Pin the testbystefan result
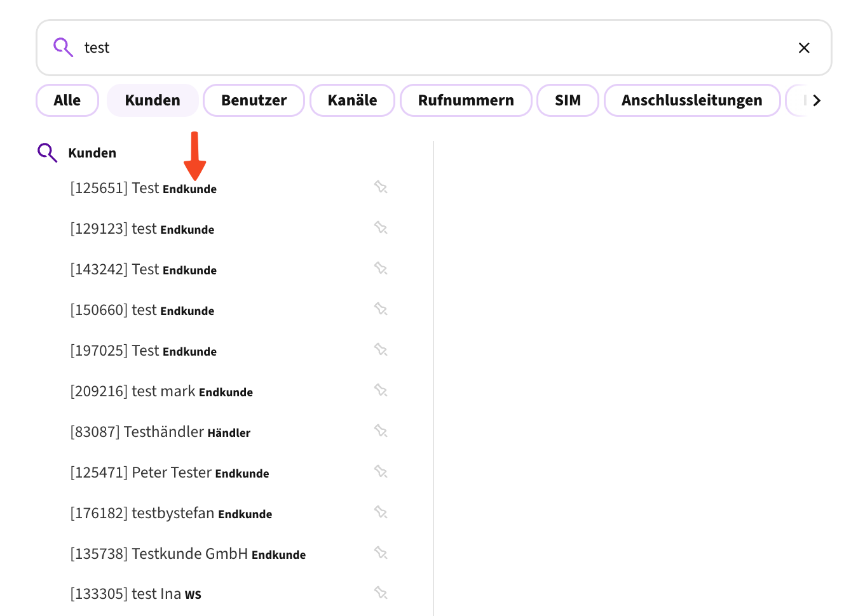The height and width of the screenshot is (616, 844). [x=381, y=512]
